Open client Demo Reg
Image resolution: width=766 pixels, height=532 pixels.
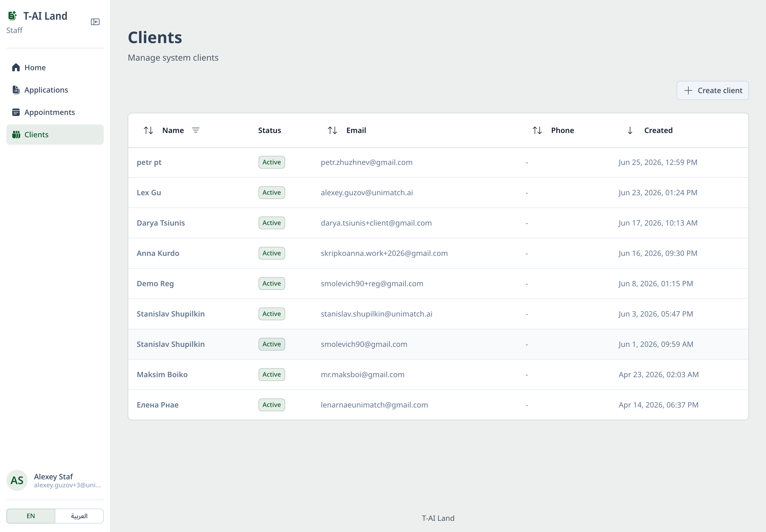click(x=155, y=284)
